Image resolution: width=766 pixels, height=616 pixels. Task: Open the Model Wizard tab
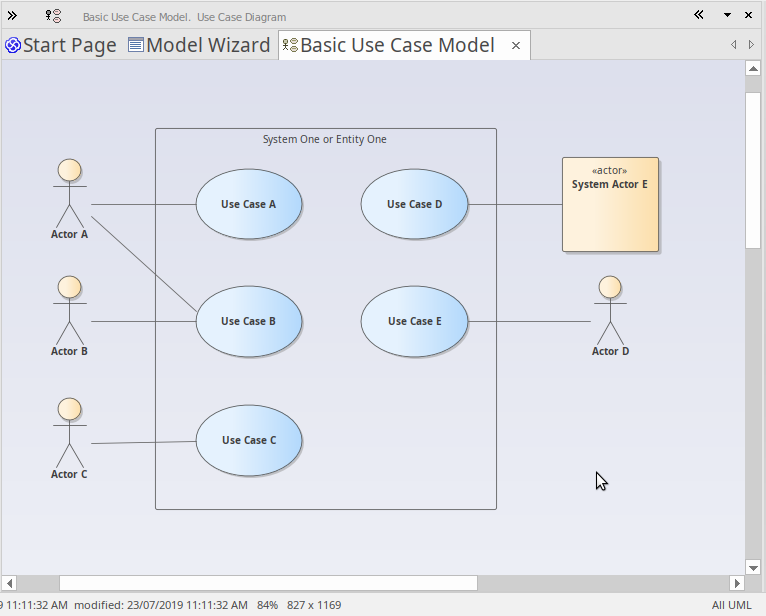click(x=199, y=45)
